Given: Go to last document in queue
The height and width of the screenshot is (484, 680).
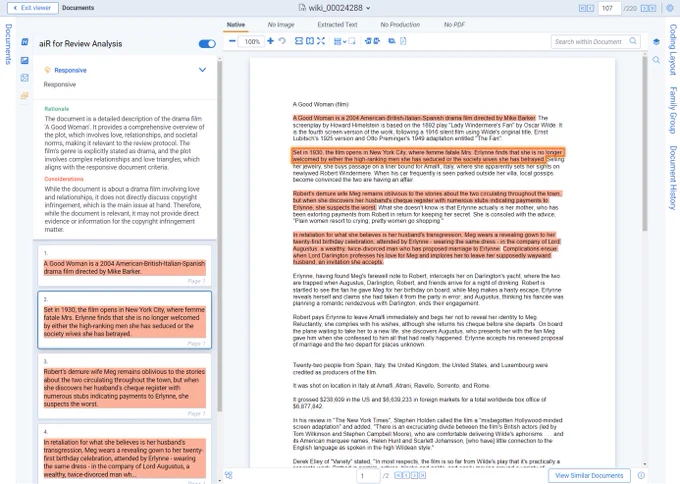Looking at the screenshot, I should click(x=652, y=8).
